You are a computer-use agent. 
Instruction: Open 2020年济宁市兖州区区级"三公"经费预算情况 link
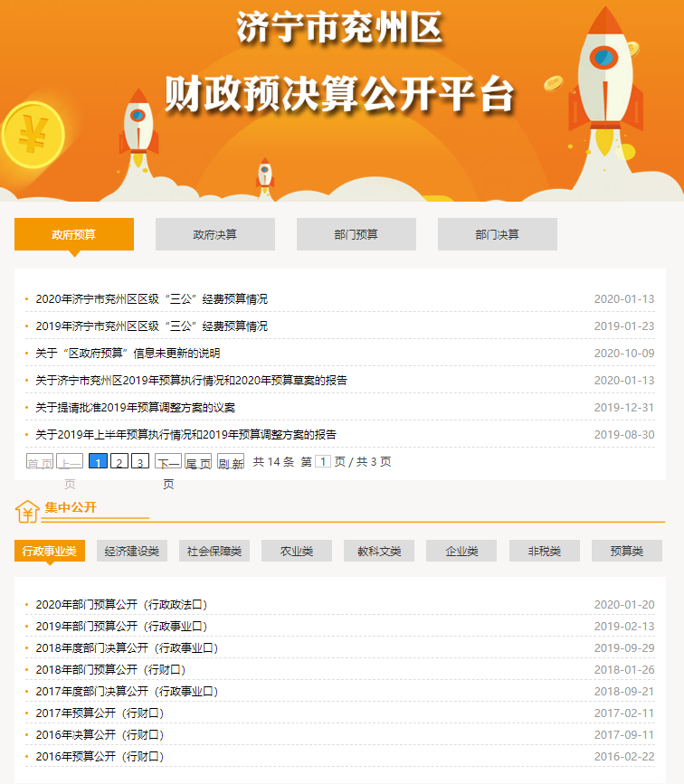(x=152, y=299)
